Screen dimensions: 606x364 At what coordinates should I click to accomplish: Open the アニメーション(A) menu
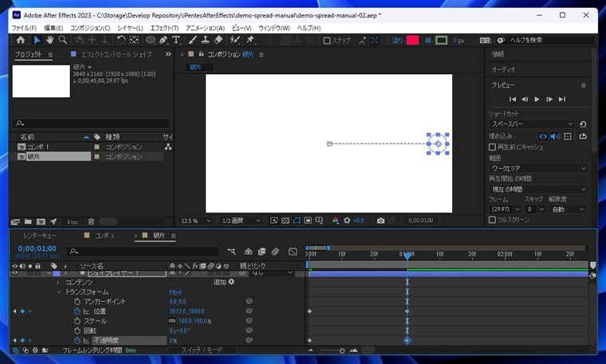click(x=205, y=28)
